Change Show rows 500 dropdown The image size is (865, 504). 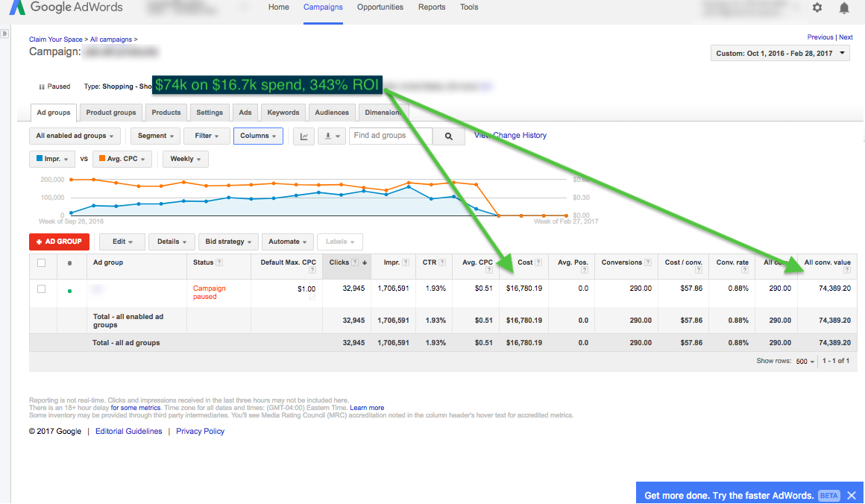[805, 361]
